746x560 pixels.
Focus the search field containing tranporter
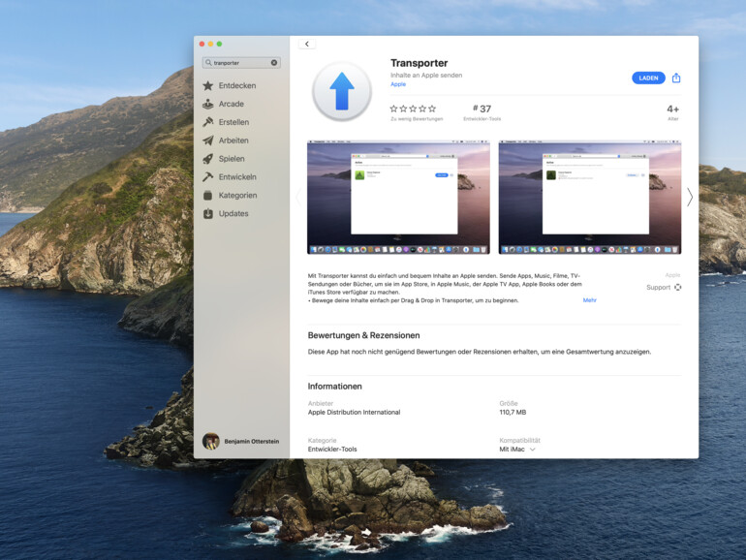[x=241, y=62]
